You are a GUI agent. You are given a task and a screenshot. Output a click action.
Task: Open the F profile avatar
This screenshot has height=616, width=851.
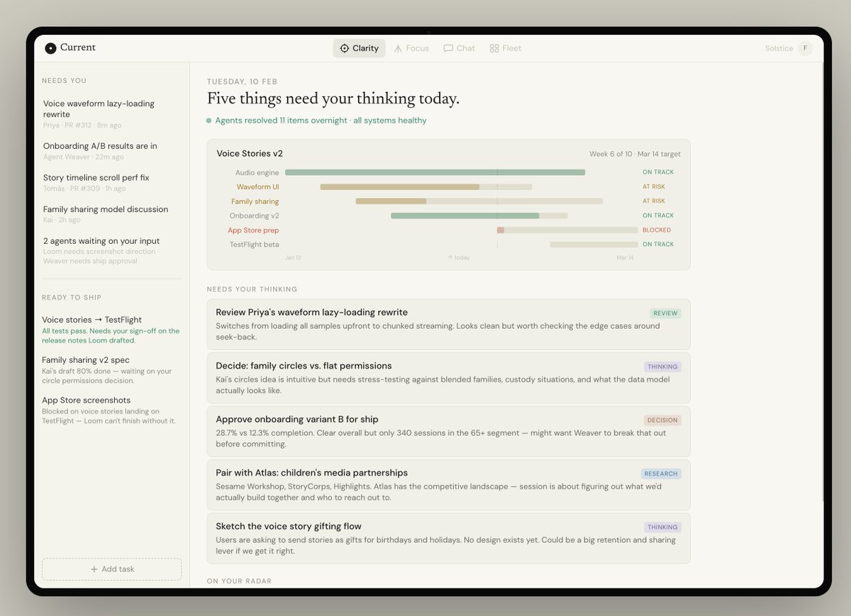pos(805,48)
